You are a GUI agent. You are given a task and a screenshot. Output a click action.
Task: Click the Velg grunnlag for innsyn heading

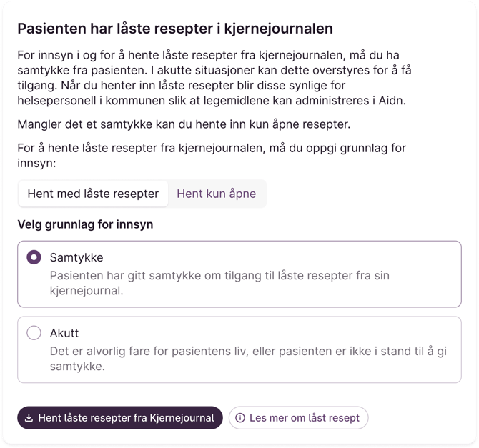(x=85, y=224)
